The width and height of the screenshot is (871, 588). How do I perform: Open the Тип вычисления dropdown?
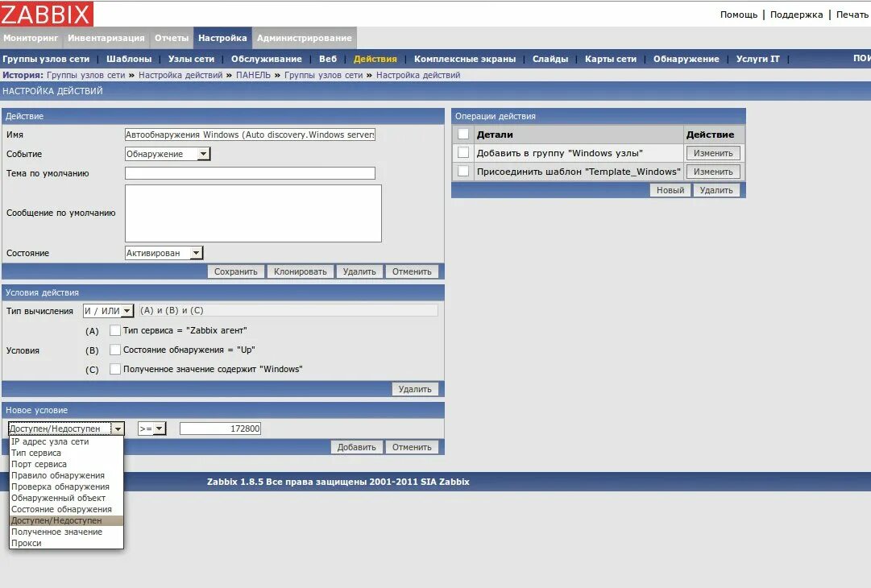pos(108,311)
